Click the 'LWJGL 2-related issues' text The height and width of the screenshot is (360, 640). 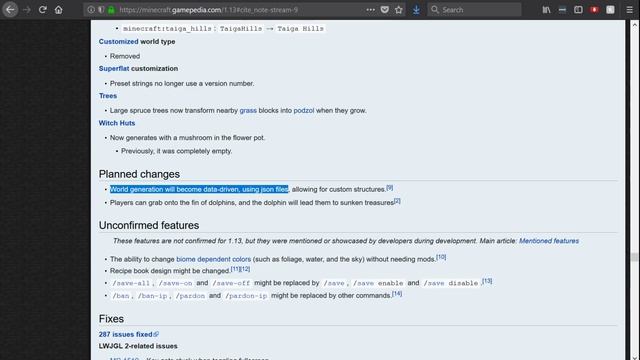[138, 346]
